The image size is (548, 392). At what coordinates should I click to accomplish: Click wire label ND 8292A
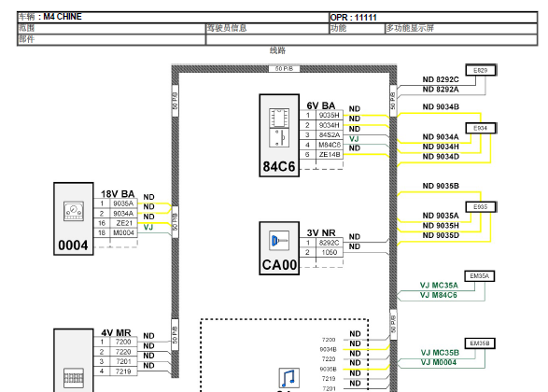pyautogui.click(x=441, y=90)
